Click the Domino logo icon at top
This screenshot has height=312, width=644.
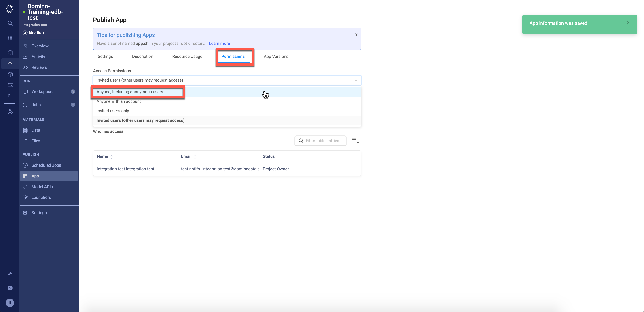9,9
